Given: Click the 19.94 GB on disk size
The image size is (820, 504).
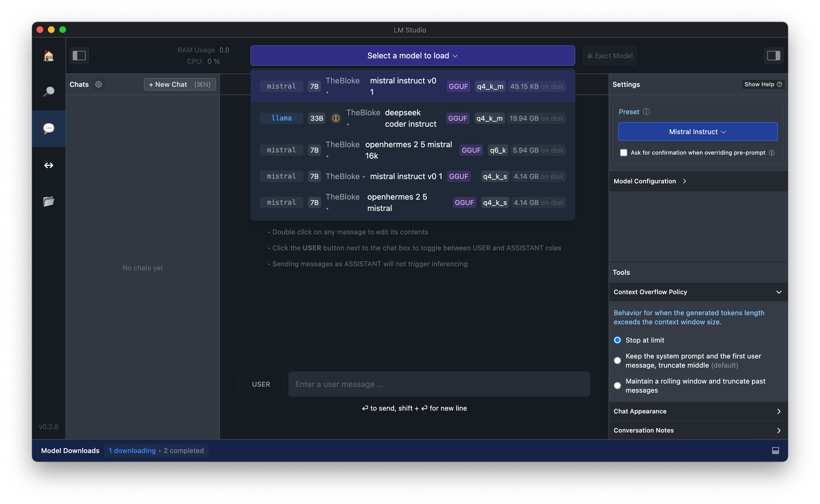Looking at the screenshot, I should pyautogui.click(x=536, y=118).
